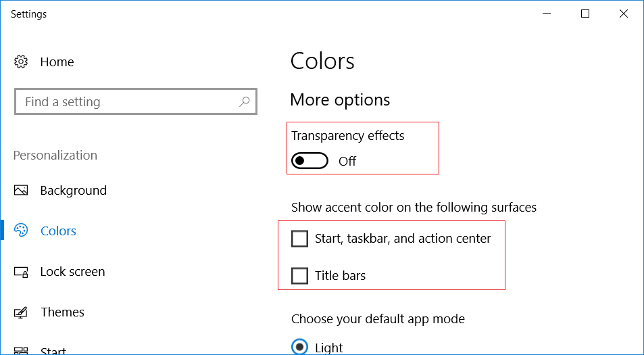Viewport: 644px width, 355px height.
Task: Open the Background settings page
Action: (73, 191)
